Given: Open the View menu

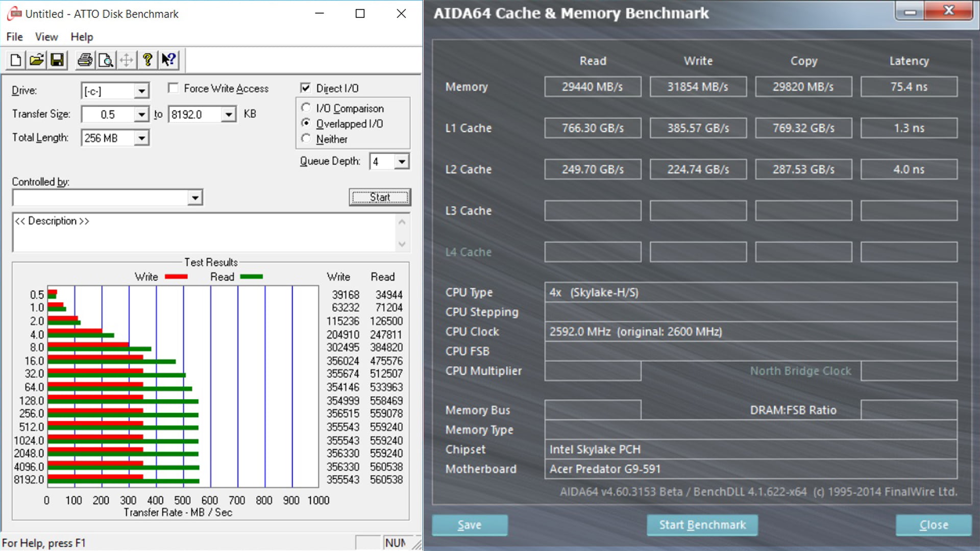Looking at the screenshot, I should click(x=46, y=37).
